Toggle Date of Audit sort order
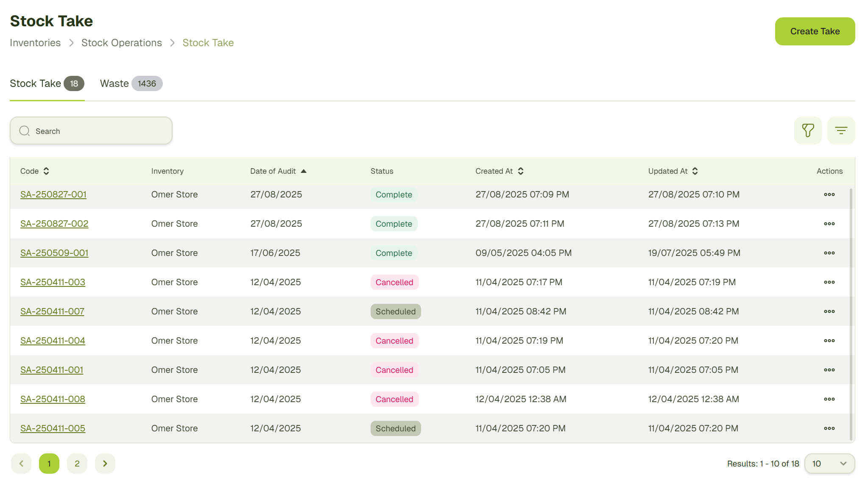The image size is (868, 486). tap(303, 171)
